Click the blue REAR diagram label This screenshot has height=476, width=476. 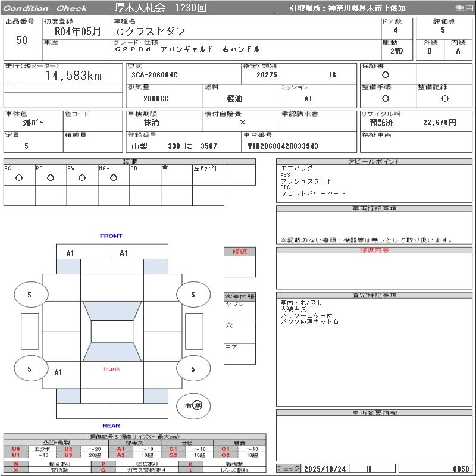pyautogui.click(x=111, y=425)
